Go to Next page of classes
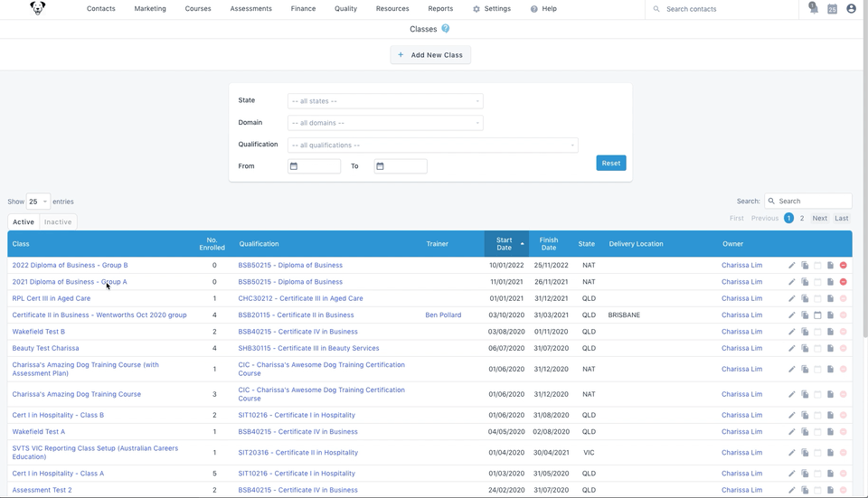 (x=820, y=218)
